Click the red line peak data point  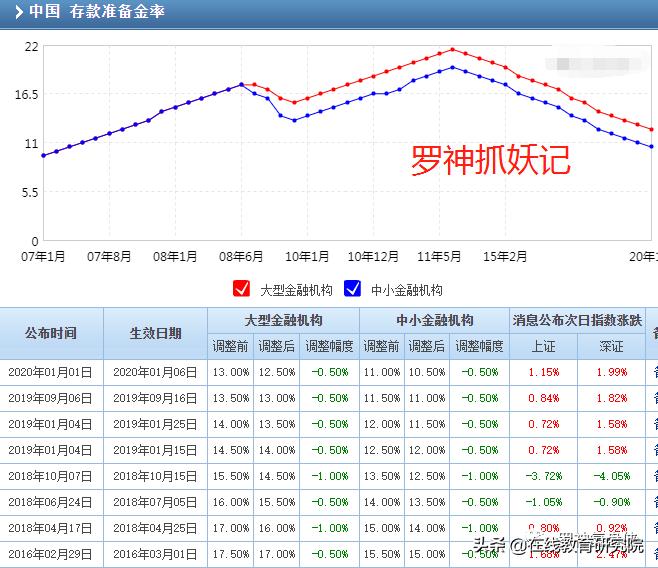452,50
